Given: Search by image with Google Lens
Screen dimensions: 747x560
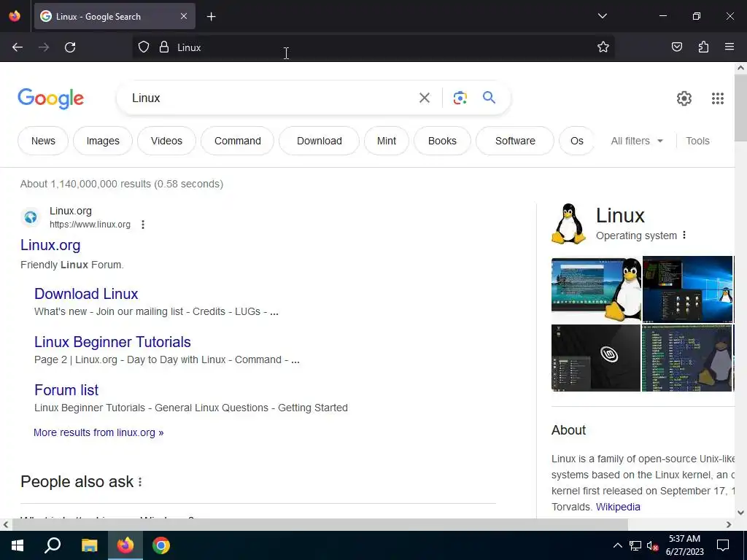Looking at the screenshot, I should (460, 98).
